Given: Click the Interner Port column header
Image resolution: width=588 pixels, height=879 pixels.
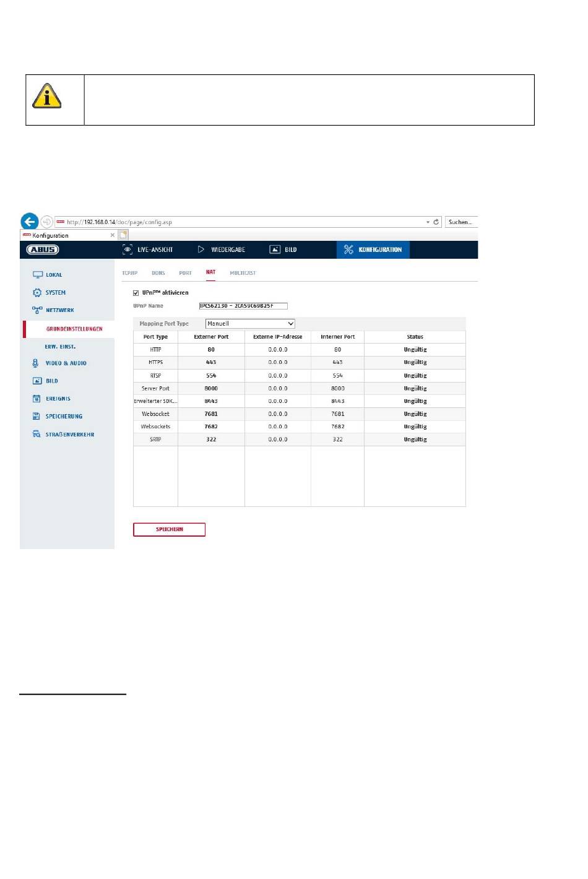Looking at the screenshot, I should point(338,337).
